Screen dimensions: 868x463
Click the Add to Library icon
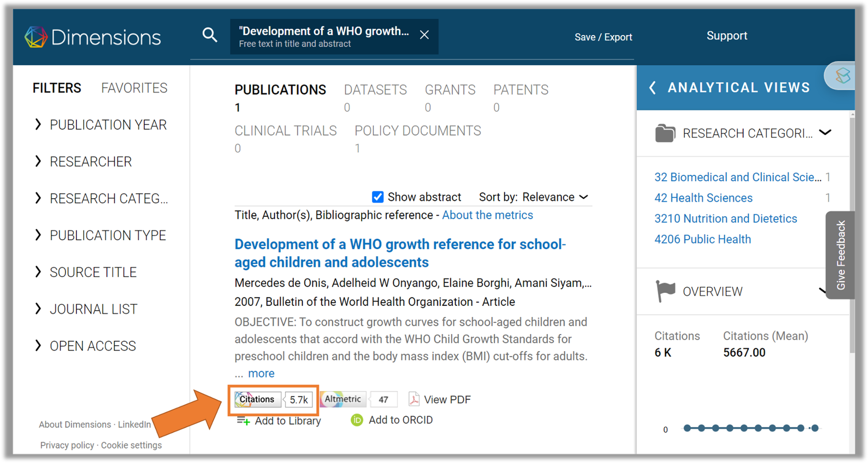pos(243,421)
